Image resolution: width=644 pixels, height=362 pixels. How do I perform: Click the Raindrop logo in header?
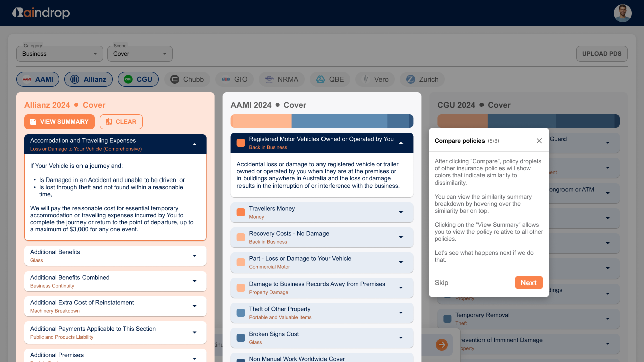pyautogui.click(x=41, y=13)
